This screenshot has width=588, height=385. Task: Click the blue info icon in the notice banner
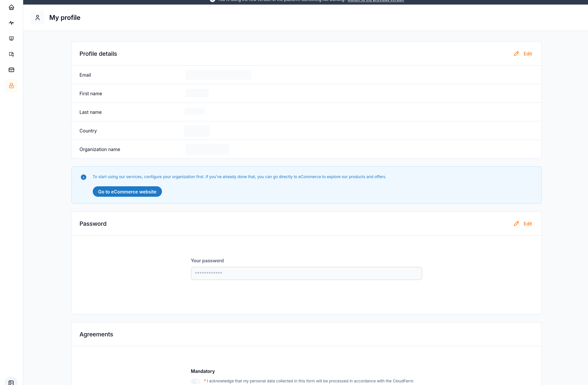tap(84, 177)
